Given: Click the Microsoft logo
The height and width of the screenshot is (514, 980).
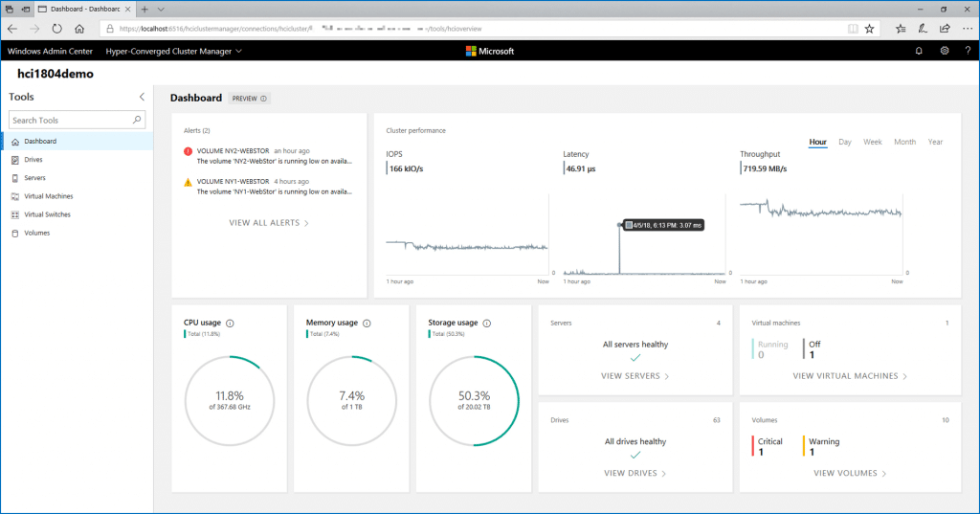Looking at the screenshot, I should pos(490,52).
